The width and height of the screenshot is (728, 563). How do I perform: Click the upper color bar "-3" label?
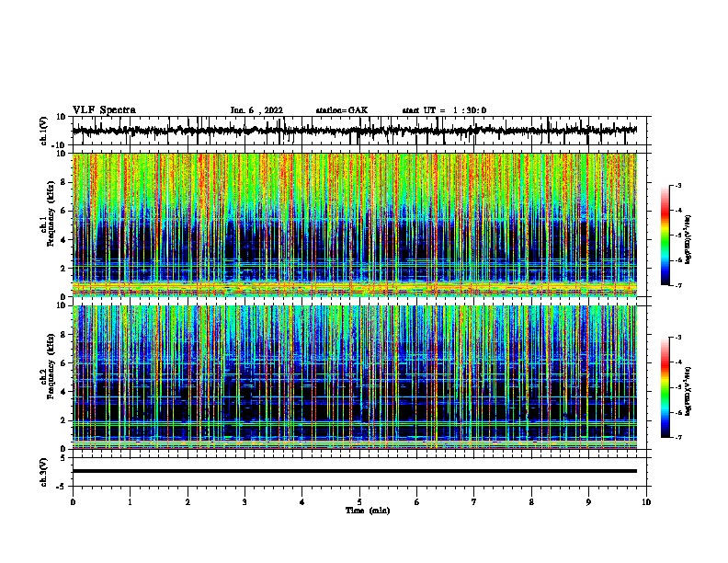click(677, 185)
